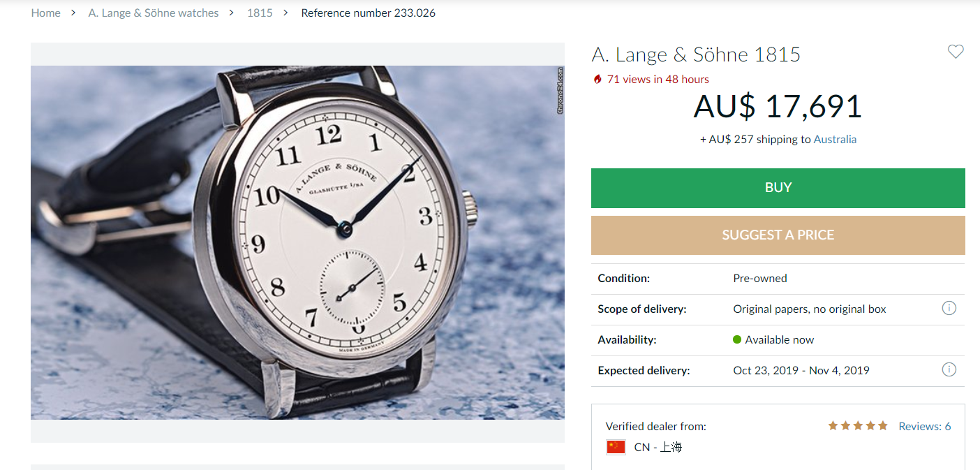Click the dealer location CN - 上海

pos(658,447)
